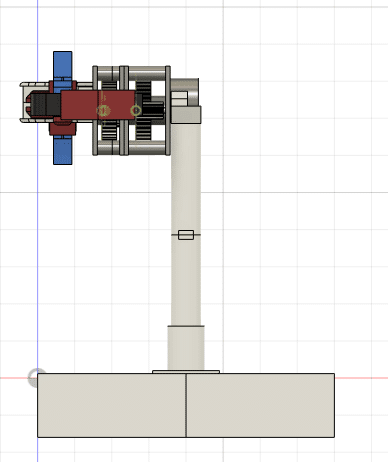Select the right green joint circle

[x=136, y=110]
